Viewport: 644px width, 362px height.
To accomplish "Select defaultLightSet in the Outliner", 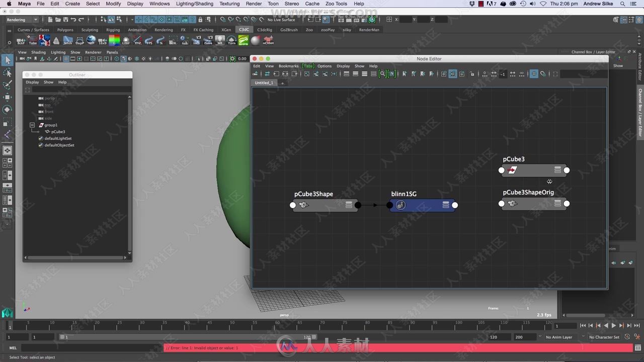I will [58, 138].
